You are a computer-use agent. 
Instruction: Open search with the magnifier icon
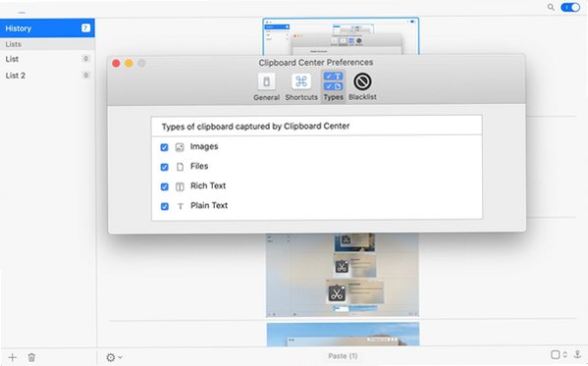pos(551,7)
